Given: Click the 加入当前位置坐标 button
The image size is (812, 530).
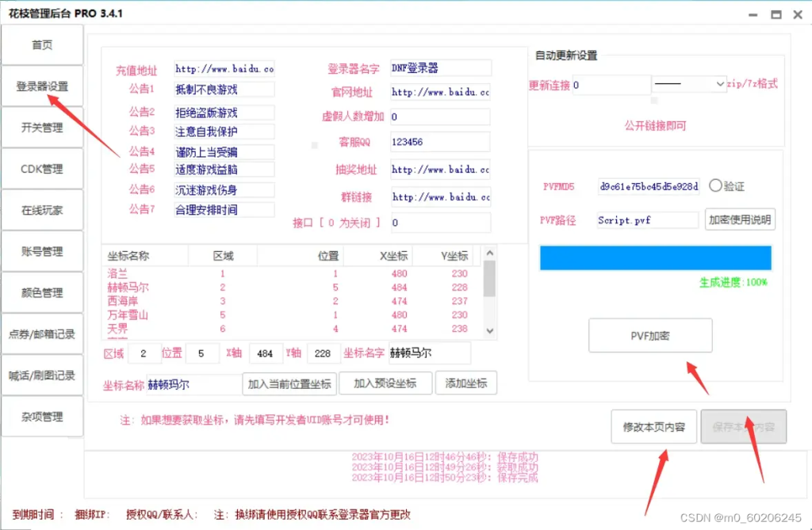Looking at the screenshot, I should pos(289,383).
